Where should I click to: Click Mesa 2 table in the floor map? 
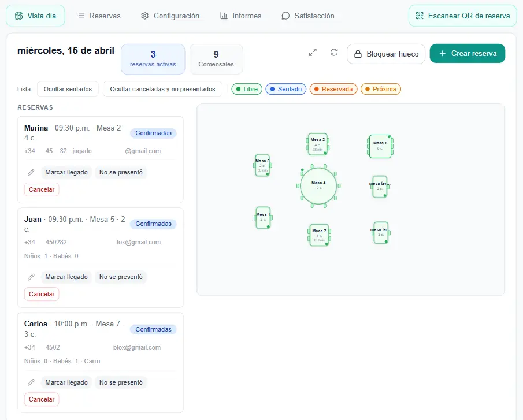[318, 144]
